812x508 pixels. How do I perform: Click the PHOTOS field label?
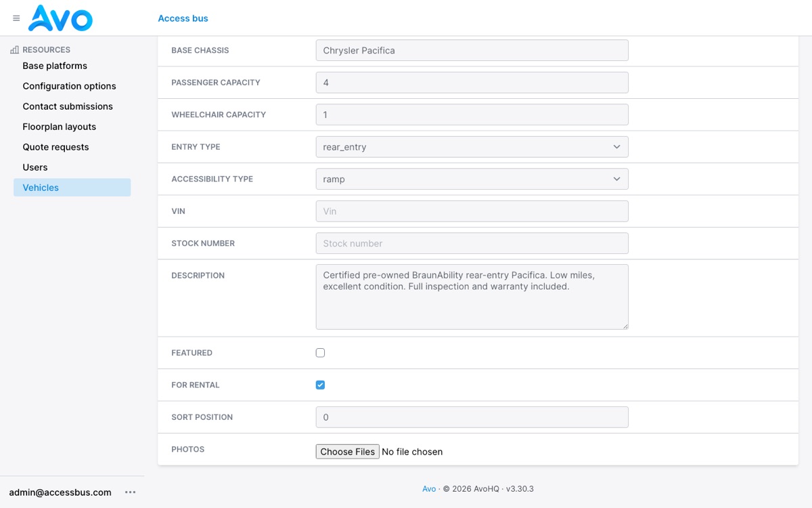coord(187,449)
